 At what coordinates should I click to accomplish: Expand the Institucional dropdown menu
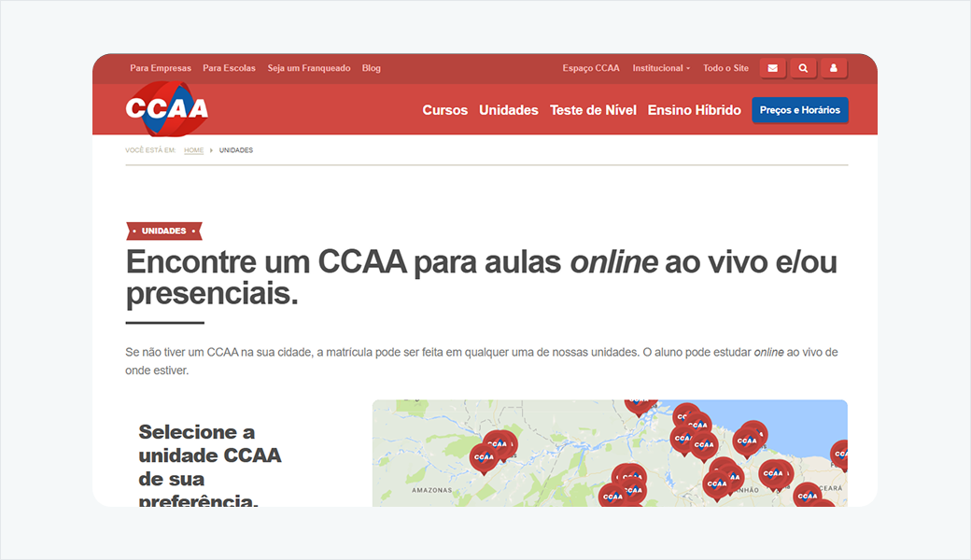point(661,68)
